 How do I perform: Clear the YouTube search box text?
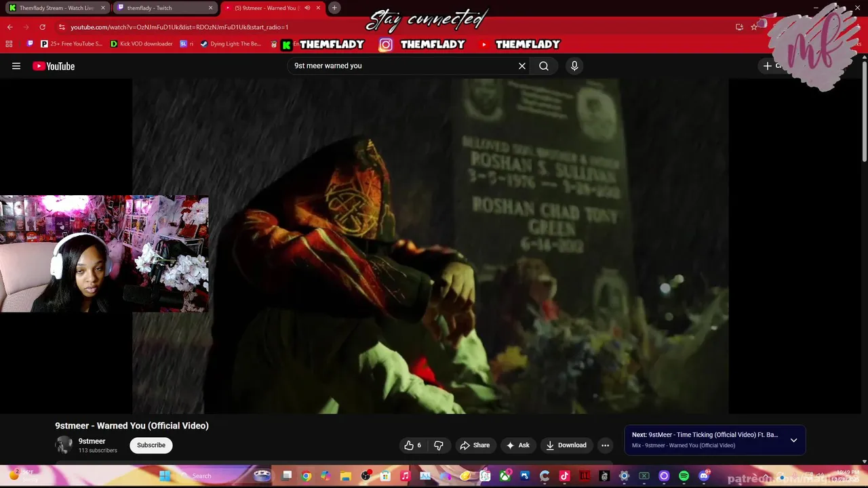tap(522, 66)
